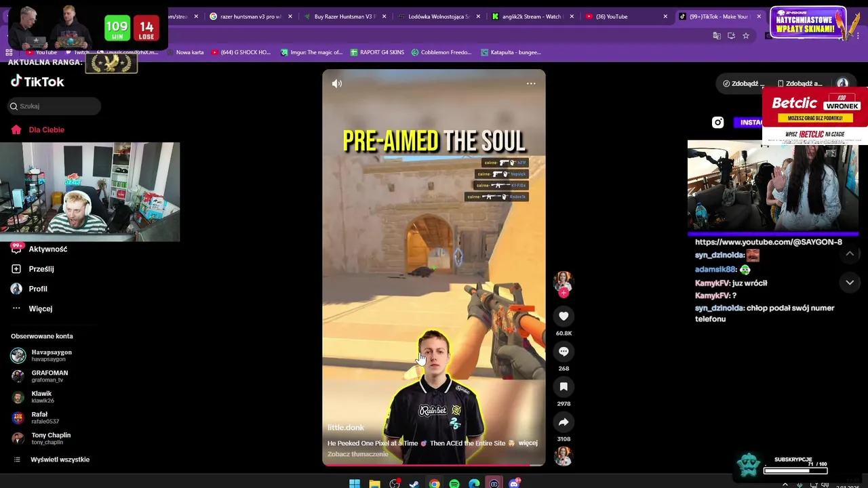Like the video with the heart icon
Screen dimensions: 868x488
pyautogui.click(x=564, y=316)
